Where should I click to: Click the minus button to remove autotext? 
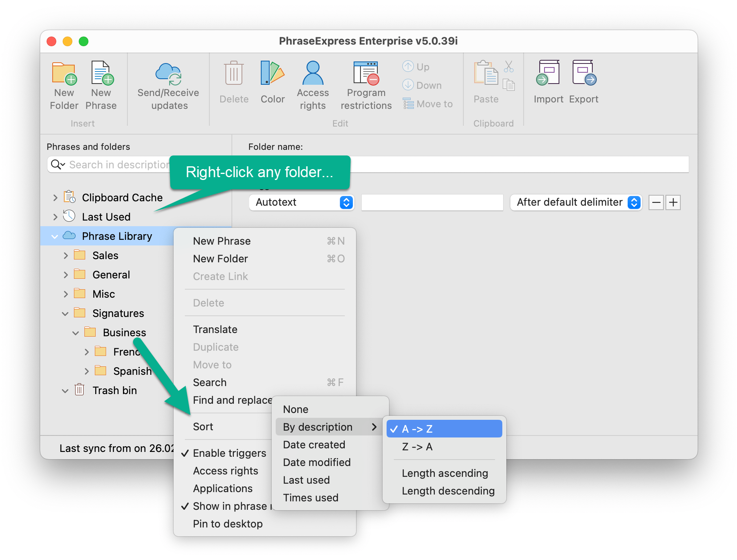[656, 202]
